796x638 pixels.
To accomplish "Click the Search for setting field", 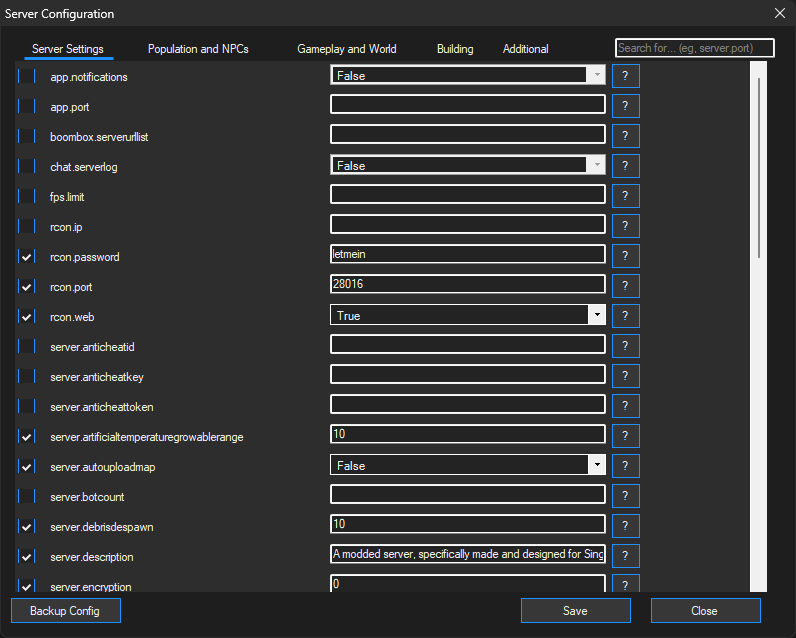I will [x=695, y=48].
